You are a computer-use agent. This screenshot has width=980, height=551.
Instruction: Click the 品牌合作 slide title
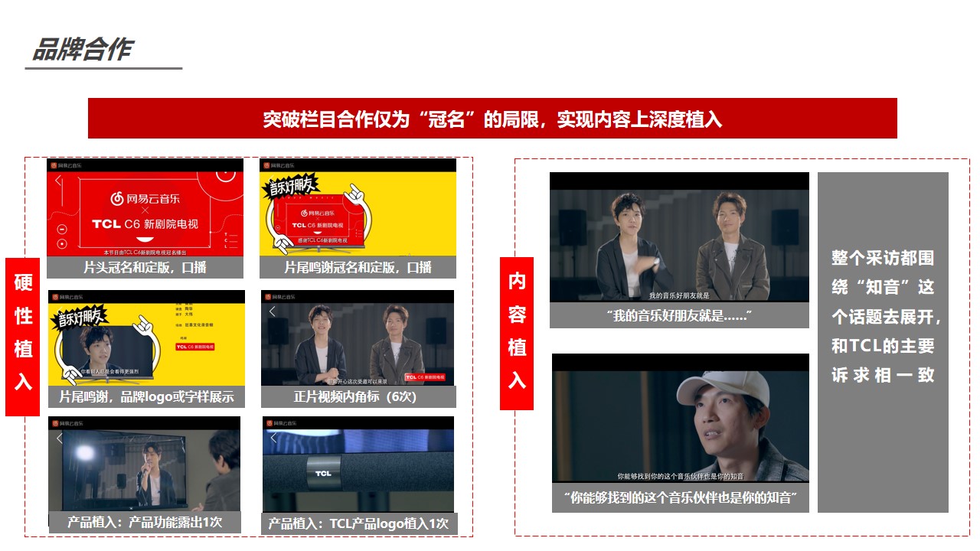[82, 49]
